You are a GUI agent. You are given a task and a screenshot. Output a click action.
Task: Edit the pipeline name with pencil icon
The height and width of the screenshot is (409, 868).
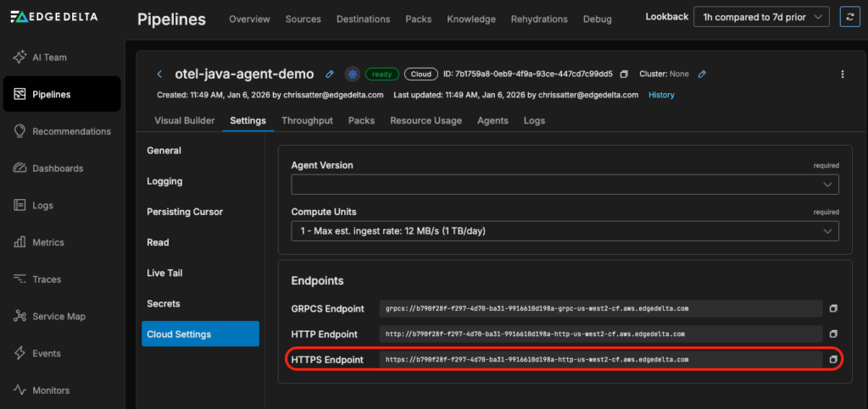coord(330,75)
